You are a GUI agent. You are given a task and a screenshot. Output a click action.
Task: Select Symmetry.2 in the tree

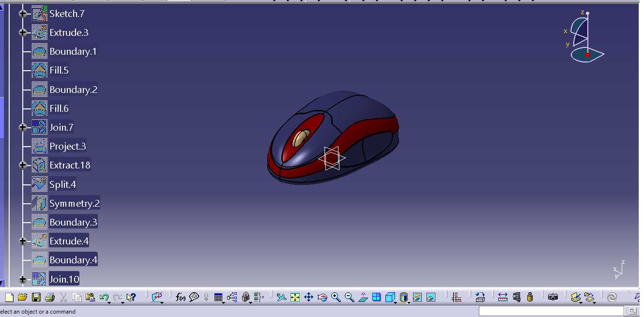[x=75, y=203]
